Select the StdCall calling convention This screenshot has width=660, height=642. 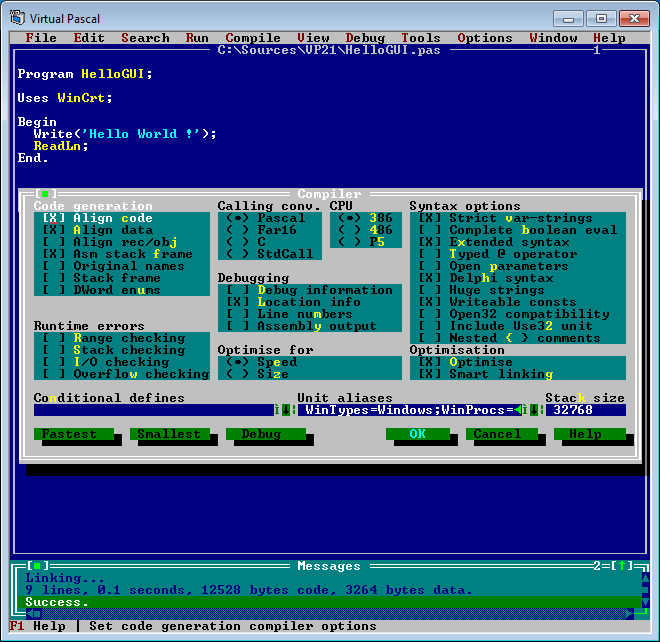234,254
